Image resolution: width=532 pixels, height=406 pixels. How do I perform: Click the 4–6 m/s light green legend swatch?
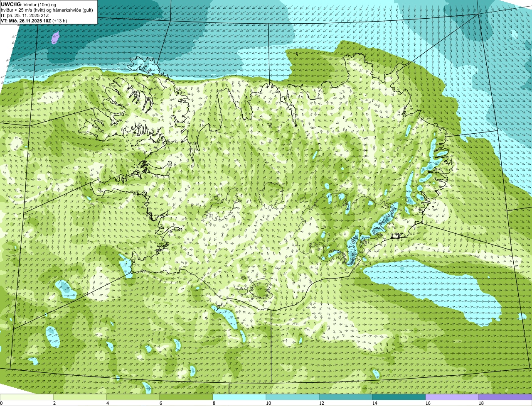(x=133, y=397)
